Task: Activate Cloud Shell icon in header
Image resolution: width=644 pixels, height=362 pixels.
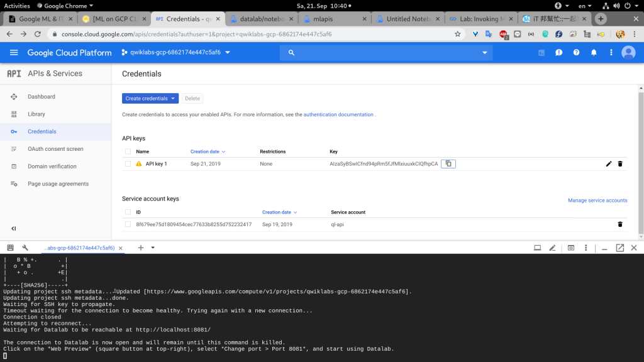Action: click(541, 53)
